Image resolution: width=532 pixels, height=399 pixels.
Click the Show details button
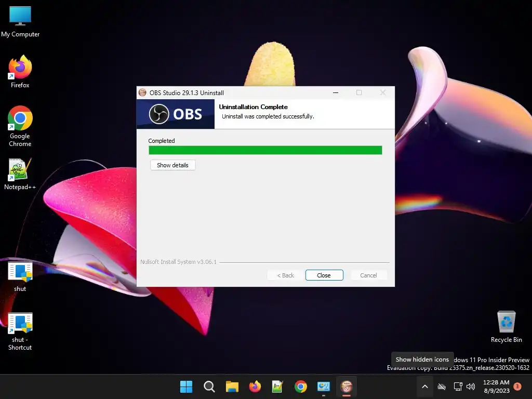click(172, 165)
